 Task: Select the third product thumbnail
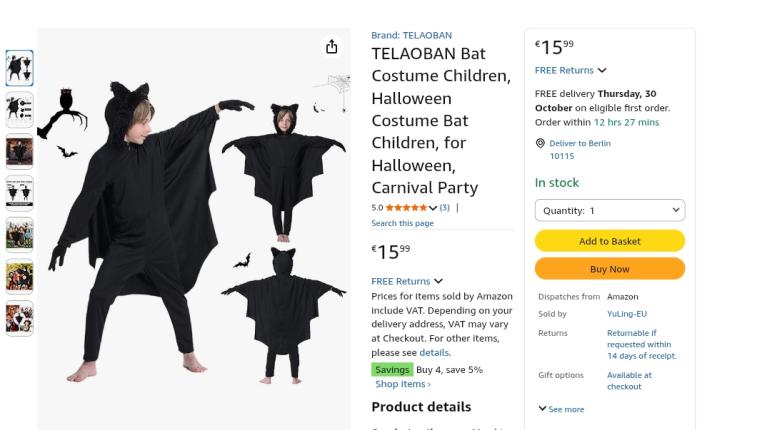pos(19,151)
